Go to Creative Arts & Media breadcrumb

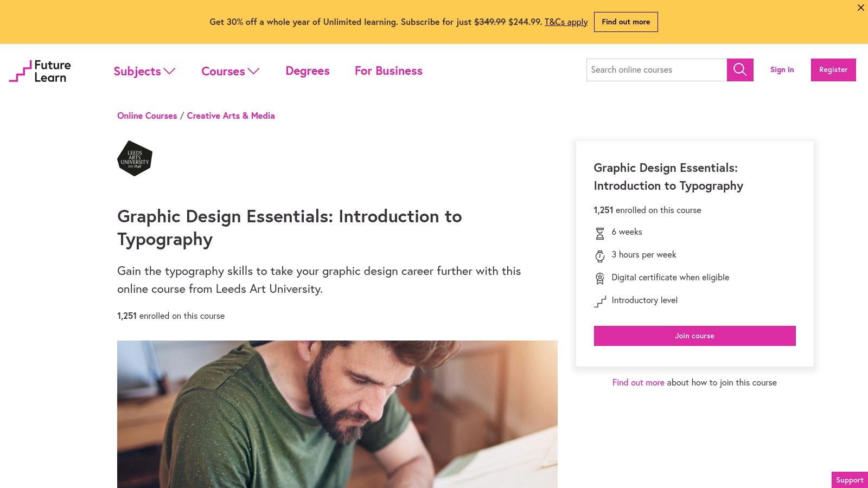tap(231, 115)
